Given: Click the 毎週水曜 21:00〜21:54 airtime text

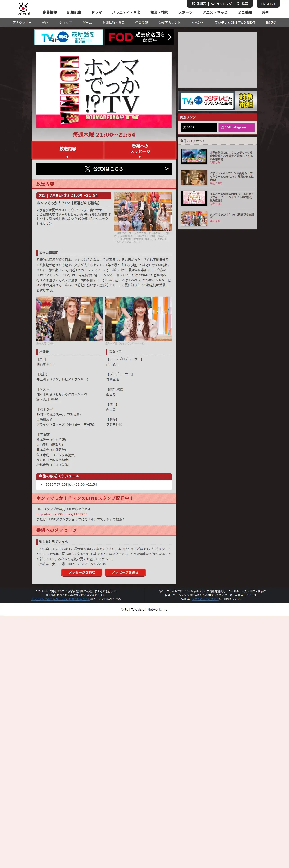Looking at the screenshot, I should [x=104, y=135].
